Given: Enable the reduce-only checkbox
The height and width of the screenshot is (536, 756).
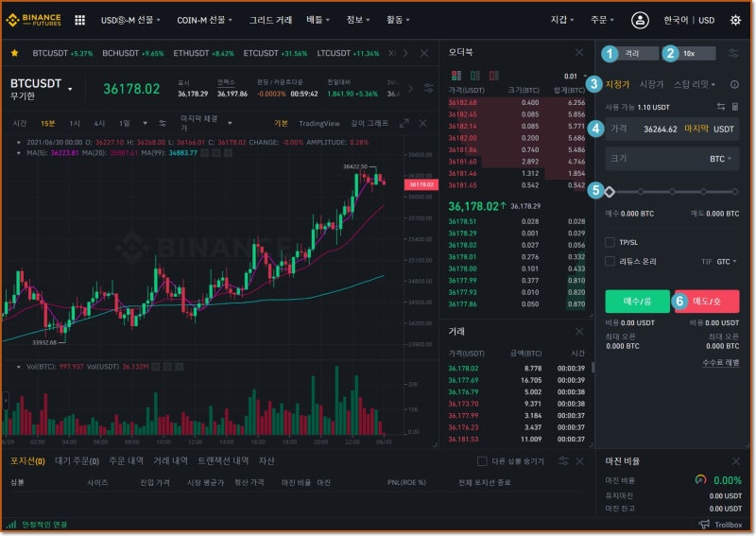Looking at the screenshot, I should (x=610, y=261).
